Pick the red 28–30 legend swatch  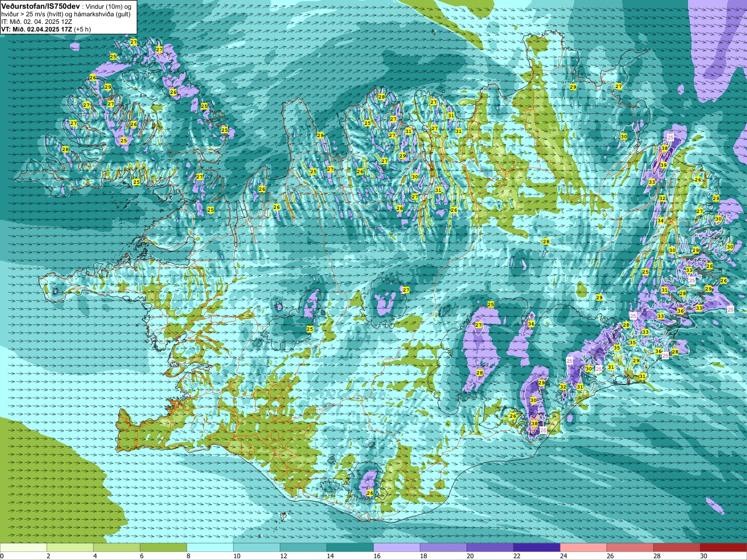click(x=677, y=548)
